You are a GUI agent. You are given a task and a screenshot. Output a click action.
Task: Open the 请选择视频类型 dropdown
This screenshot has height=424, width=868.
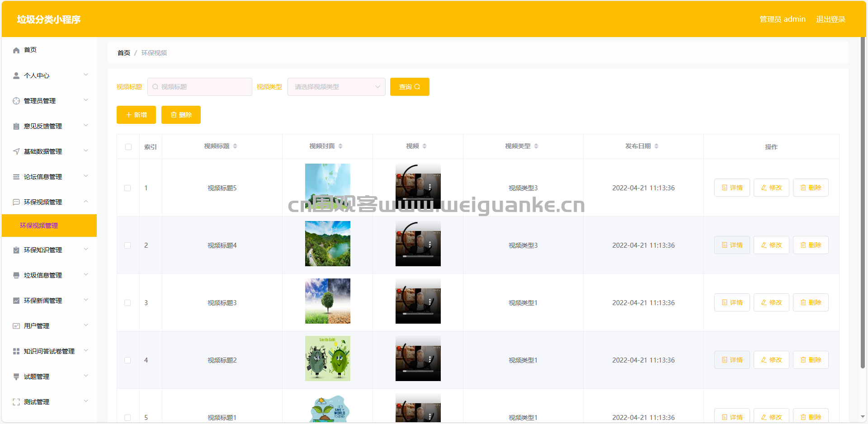pos(336,87)
